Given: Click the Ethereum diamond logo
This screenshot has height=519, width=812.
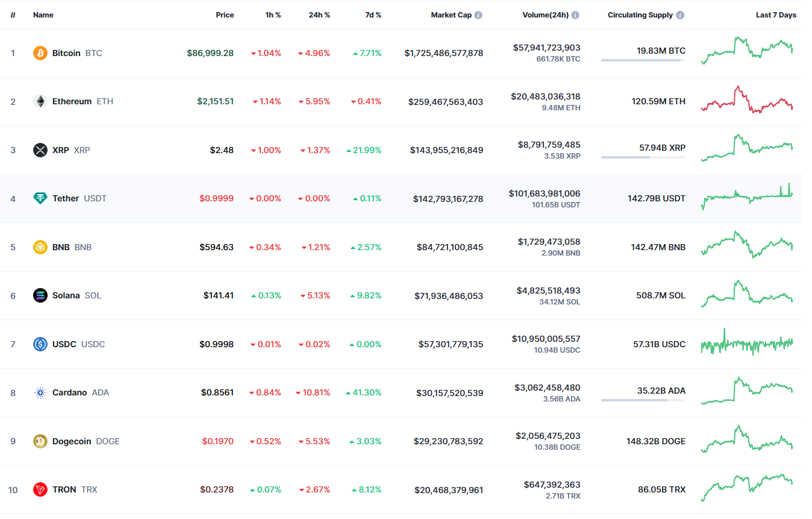Looking at the screenshot, I should [x=40, y=101].
